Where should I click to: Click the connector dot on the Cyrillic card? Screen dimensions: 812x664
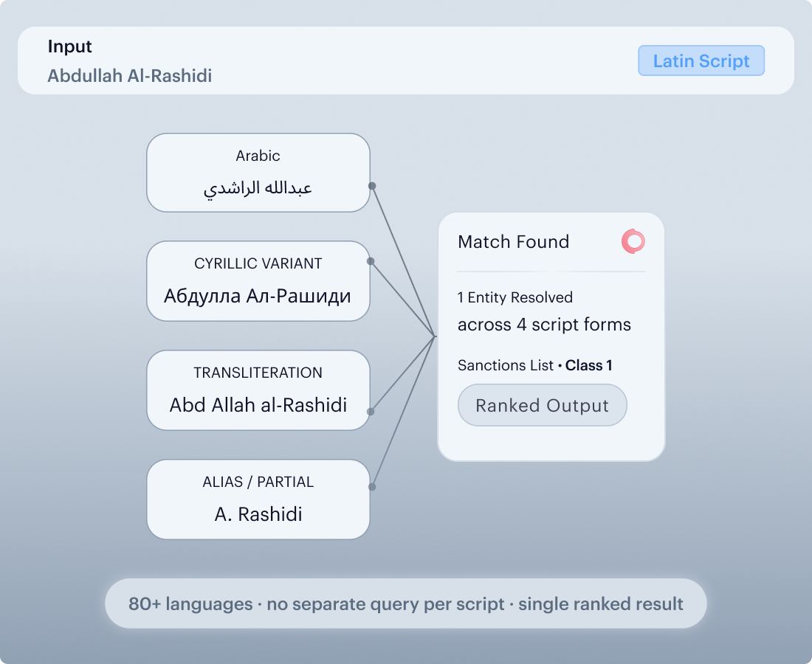pyautogui.click(x=371, y=261)
